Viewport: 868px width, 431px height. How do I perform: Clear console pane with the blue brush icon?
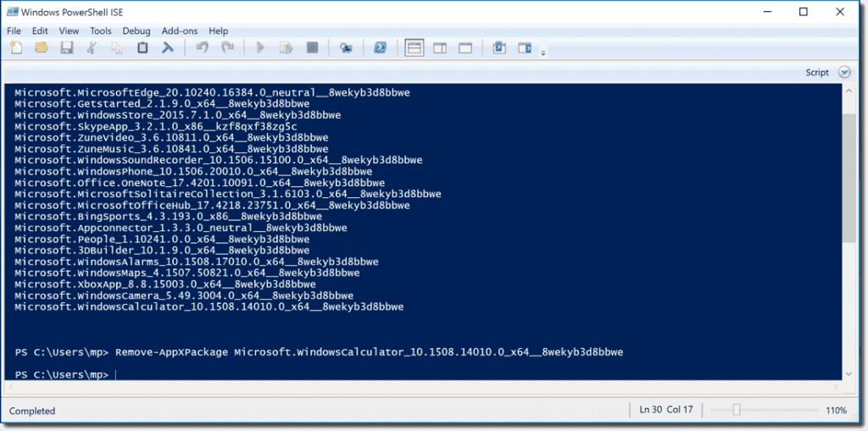[168, 48]
